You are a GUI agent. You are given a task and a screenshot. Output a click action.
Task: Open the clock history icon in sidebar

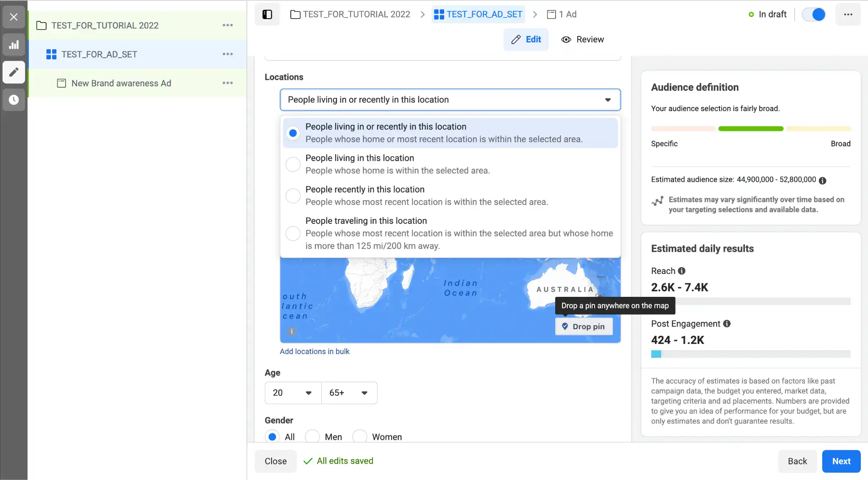[14, 100]
